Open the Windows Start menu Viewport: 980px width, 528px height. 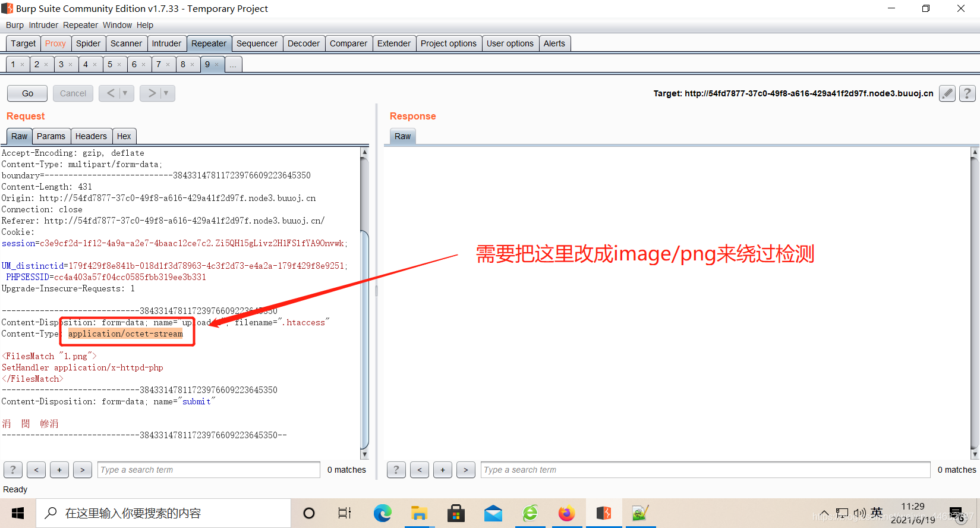coord(18,513)
